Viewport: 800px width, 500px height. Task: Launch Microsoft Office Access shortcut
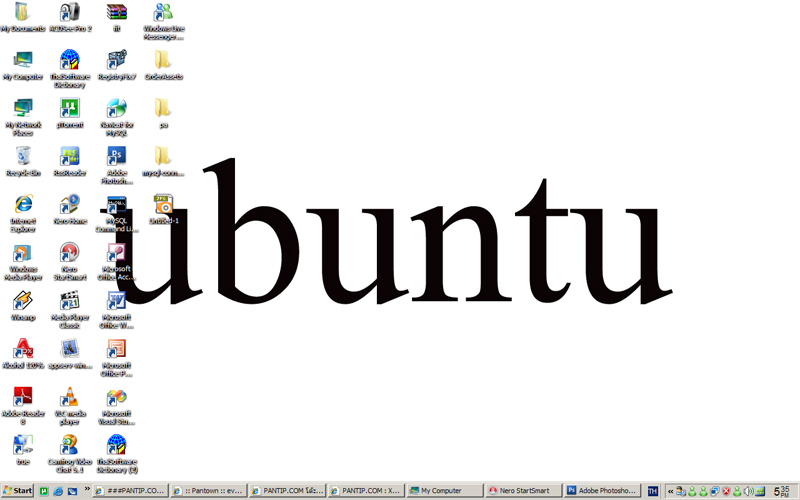117,261
